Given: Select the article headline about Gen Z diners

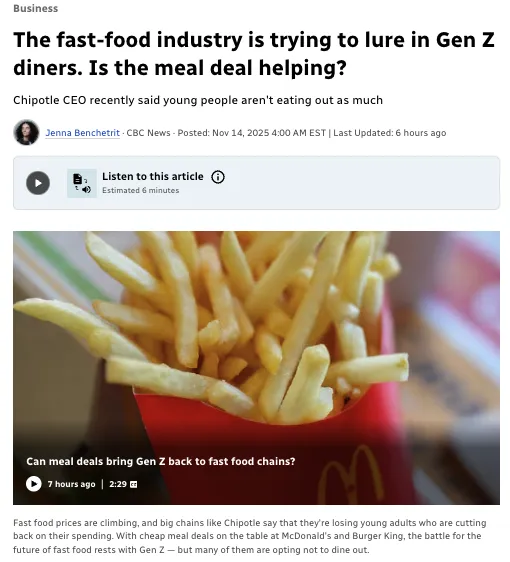Looking at the screenshot, I should (254, 54).
